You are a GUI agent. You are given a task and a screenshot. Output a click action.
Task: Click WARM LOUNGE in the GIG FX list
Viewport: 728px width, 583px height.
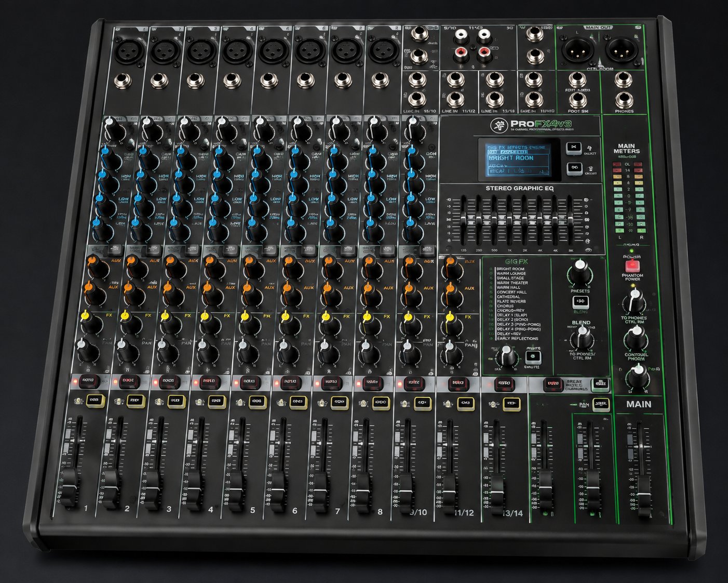coord(511,273)
